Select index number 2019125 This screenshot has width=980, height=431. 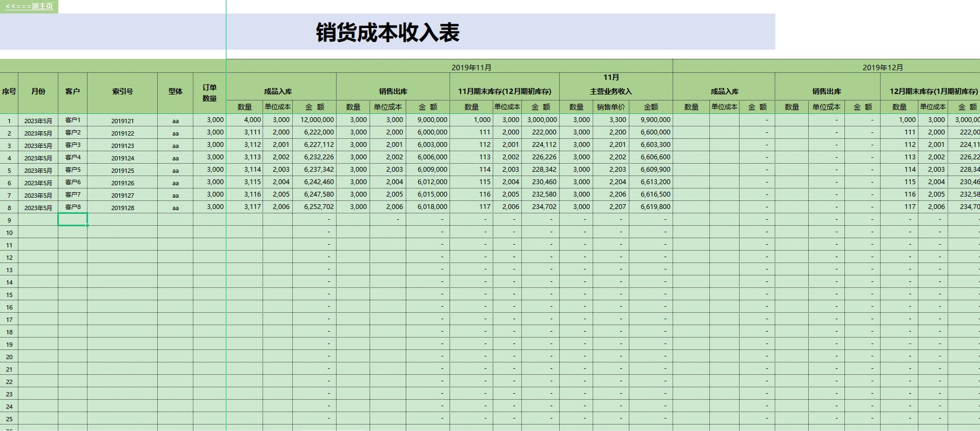(x=123, y=171)
